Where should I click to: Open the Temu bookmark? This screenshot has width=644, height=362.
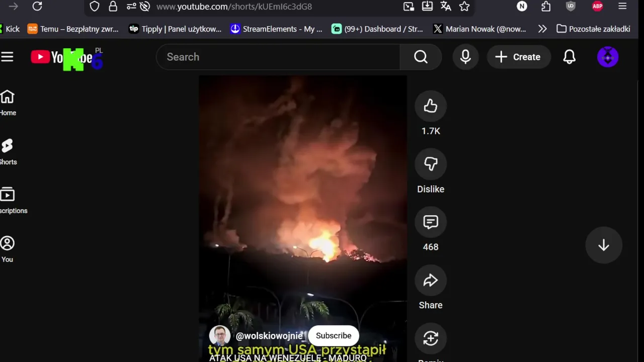coord(73,29)
